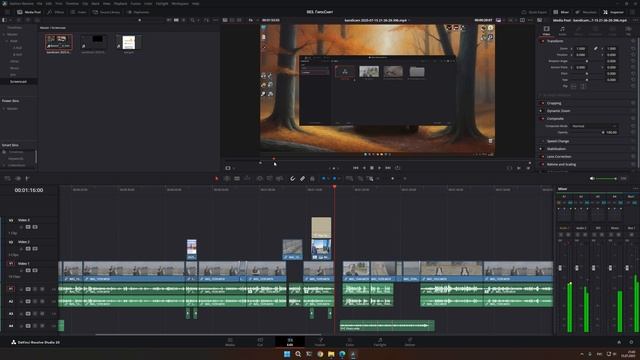
Task: Click the Replace Clip icon
Action: [280, 178]
